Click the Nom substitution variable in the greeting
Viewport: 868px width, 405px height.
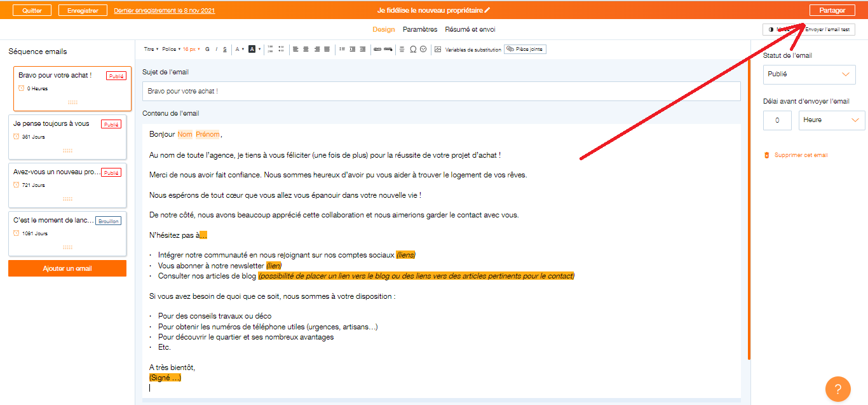point(185,134)
